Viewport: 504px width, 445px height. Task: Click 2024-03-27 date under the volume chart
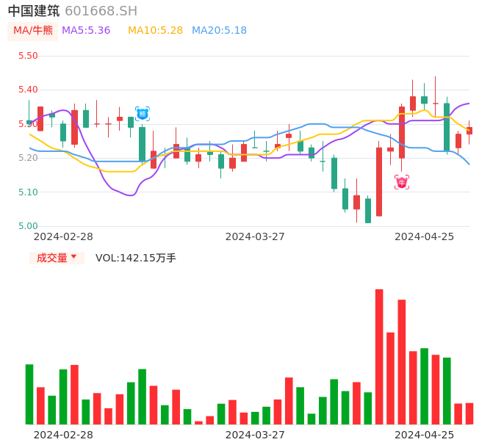coord(255,435)
